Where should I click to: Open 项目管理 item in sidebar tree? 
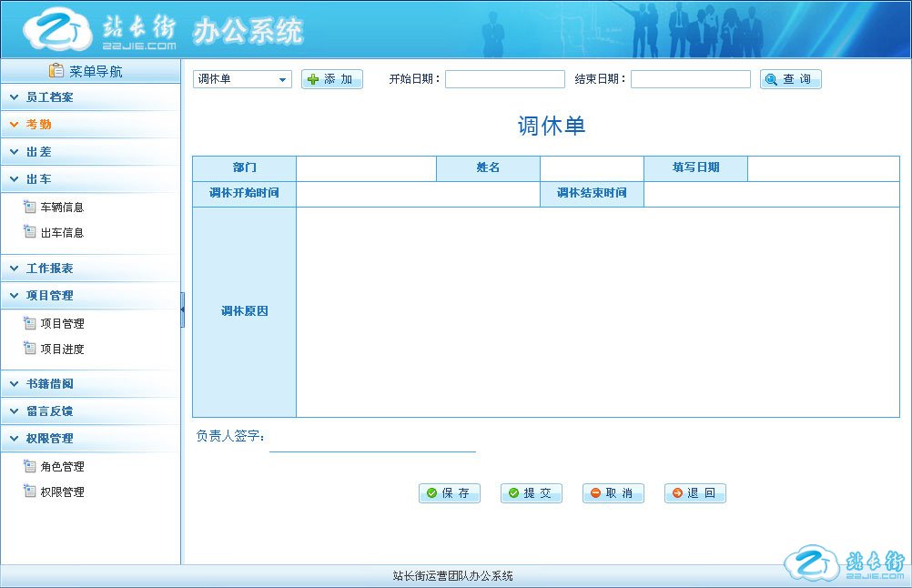pyautogui.click(x=62, y=323)
